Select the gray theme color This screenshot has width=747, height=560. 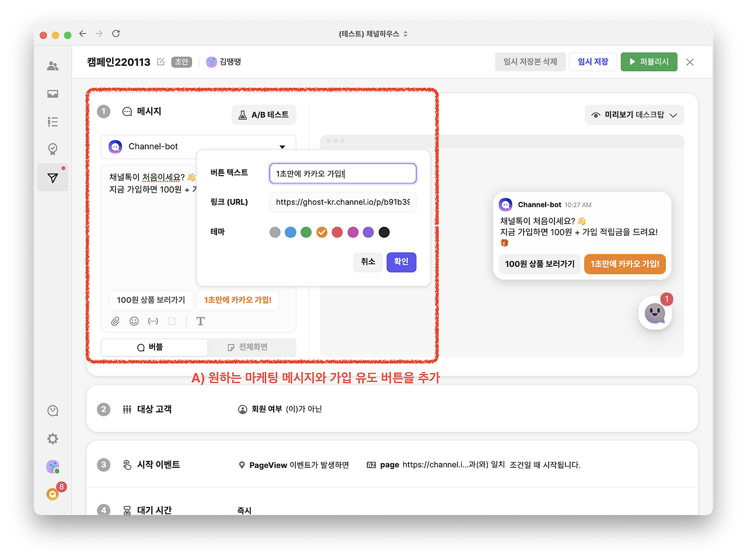point(275,232)
